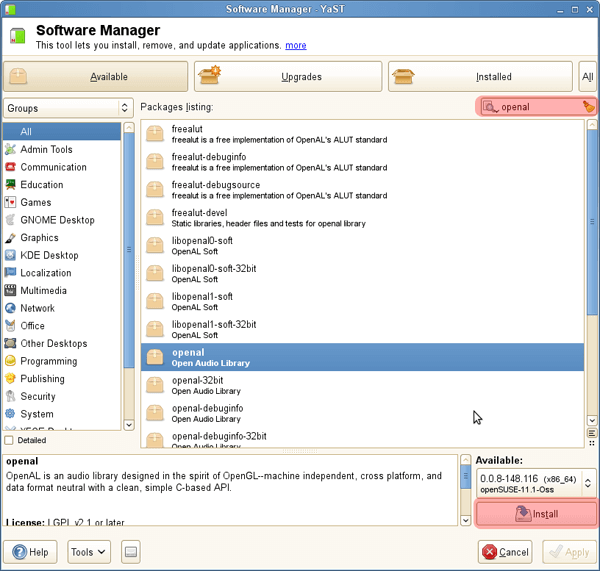Viewport: 600px width, 571px height.
Task: Click the KDE Desktop icon
Action: 10,255
